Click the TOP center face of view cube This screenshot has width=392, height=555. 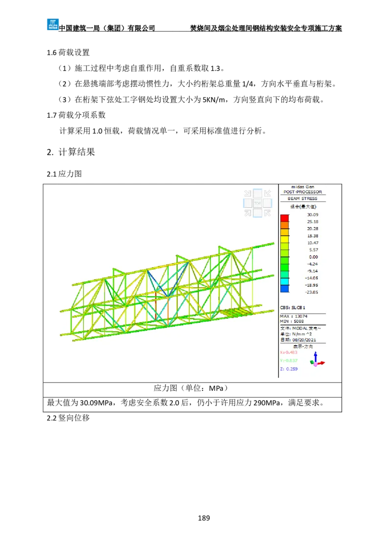click(257, 203)
